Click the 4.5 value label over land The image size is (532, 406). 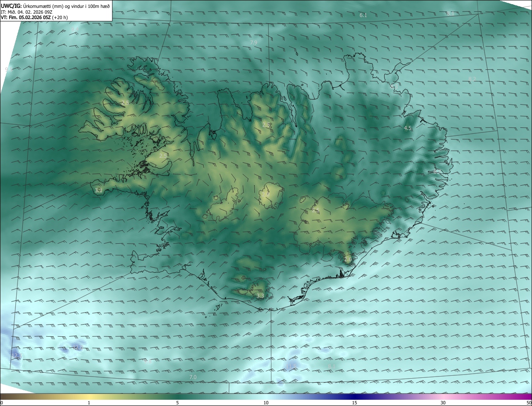408,128
